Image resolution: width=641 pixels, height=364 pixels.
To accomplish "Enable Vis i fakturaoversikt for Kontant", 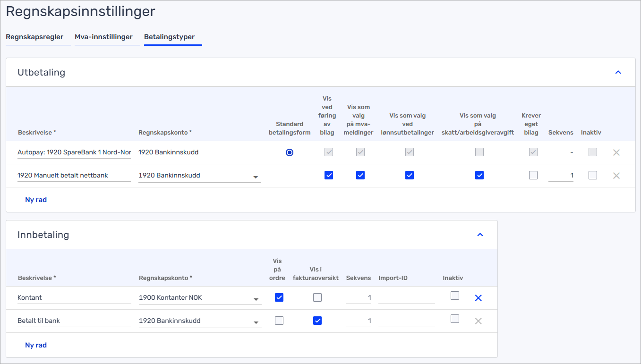I will (x=317, y=297).
